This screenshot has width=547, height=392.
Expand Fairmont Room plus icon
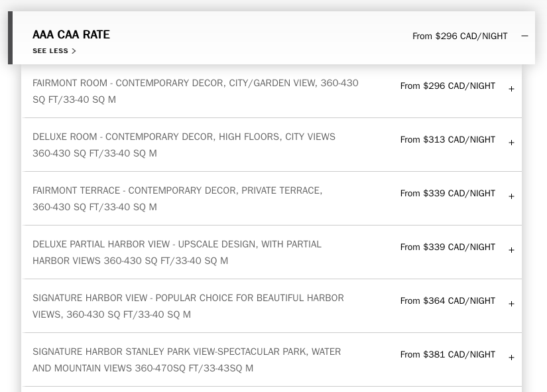[511, 89]
